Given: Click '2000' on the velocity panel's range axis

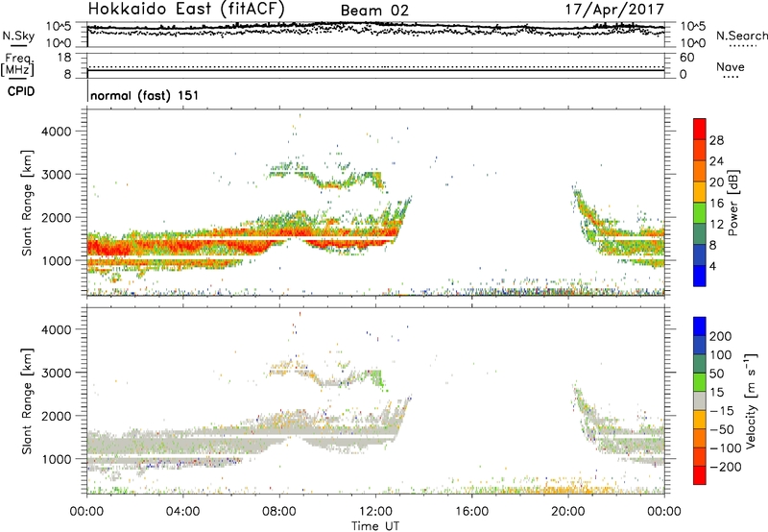Looking at the screenshot, I should [x=57, y=416].
